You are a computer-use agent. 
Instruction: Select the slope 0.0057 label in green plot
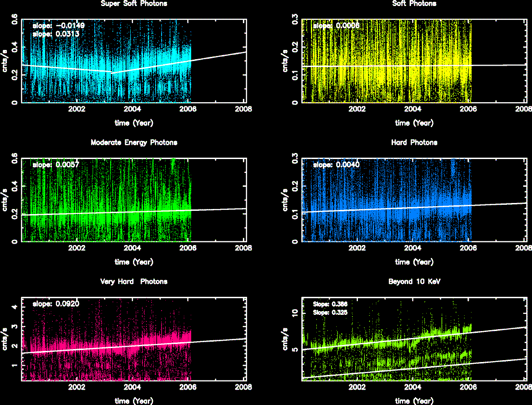point(58,165)
